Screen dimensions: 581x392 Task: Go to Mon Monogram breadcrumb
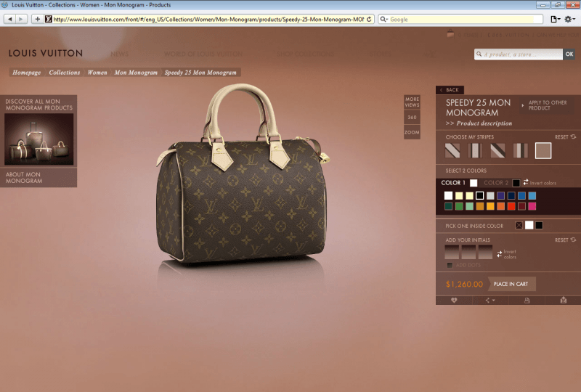pos(136,73)
